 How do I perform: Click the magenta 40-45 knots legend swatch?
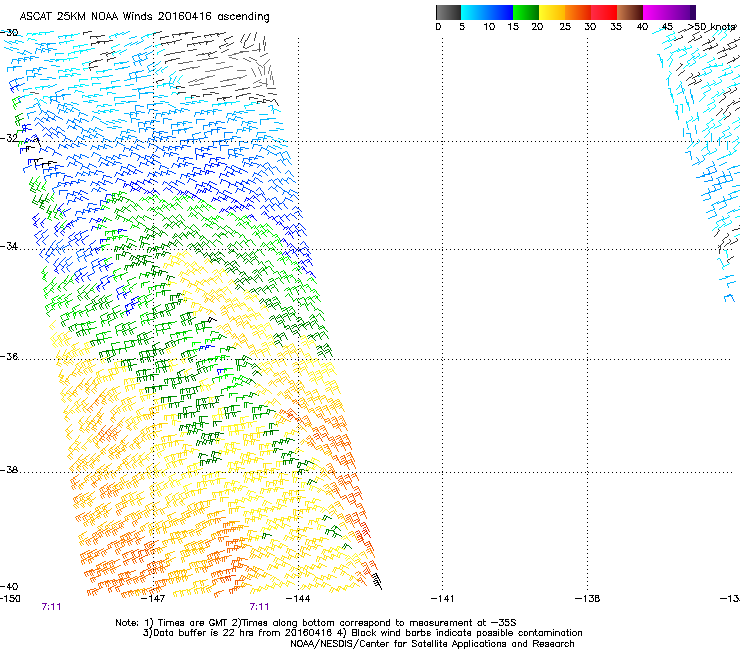point(656,12)
